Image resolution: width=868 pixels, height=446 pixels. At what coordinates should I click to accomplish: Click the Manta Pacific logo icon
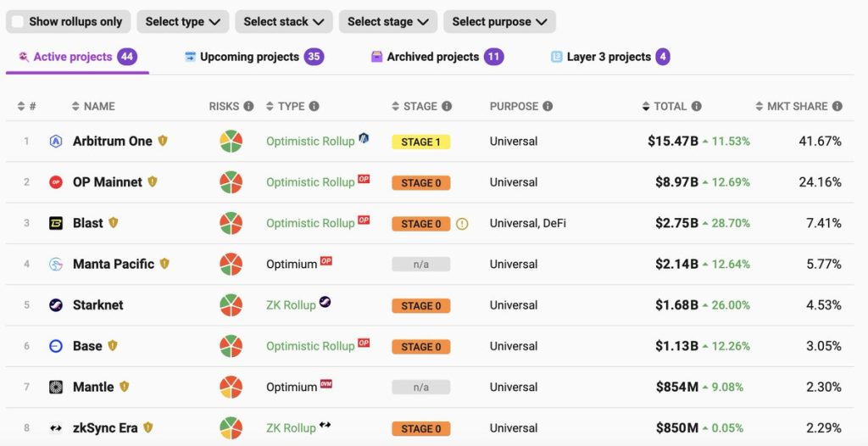[x=56, y=265]
